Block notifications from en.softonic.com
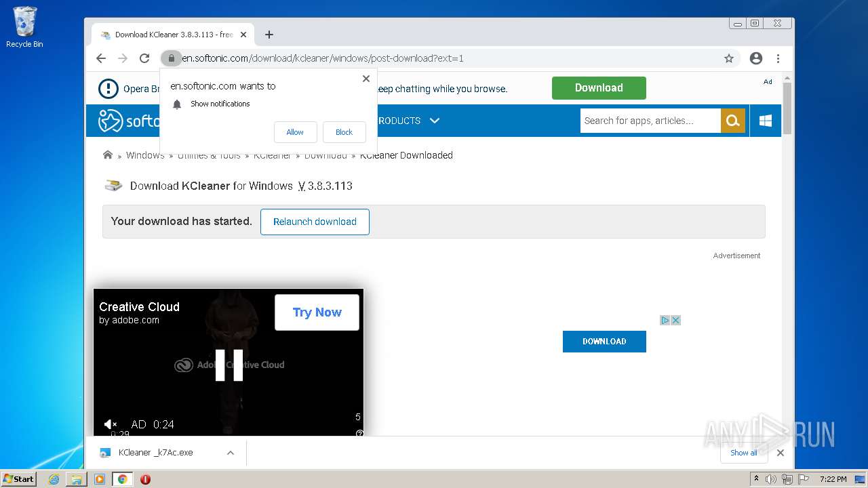The width and height of the screenshot is (868, 488). [x=344, y=132]
